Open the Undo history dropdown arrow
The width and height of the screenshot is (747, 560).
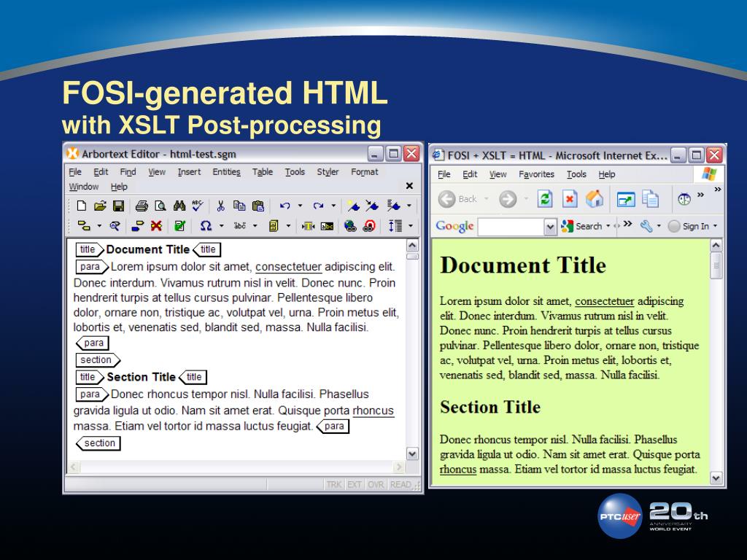coord(300,206)
